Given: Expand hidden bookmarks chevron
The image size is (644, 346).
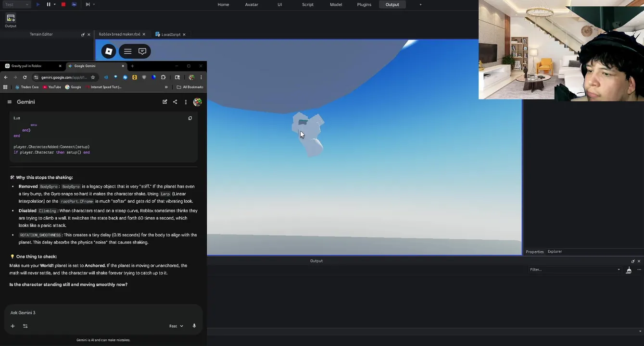Looking at the screenshot, I should pos(166,87).
